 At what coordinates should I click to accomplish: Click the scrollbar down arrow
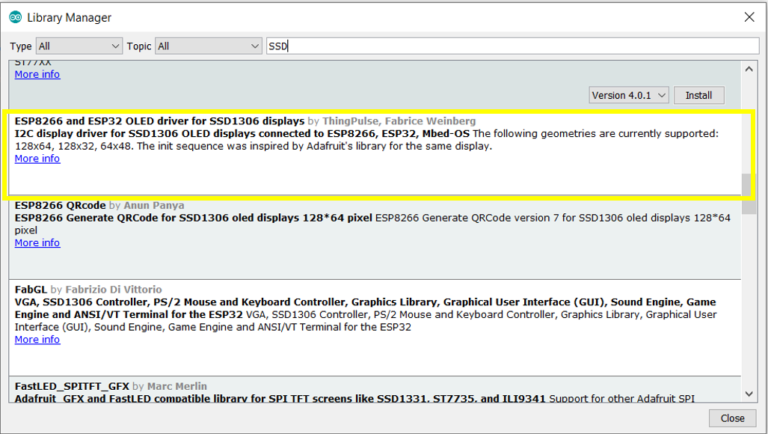coord(749,394)
